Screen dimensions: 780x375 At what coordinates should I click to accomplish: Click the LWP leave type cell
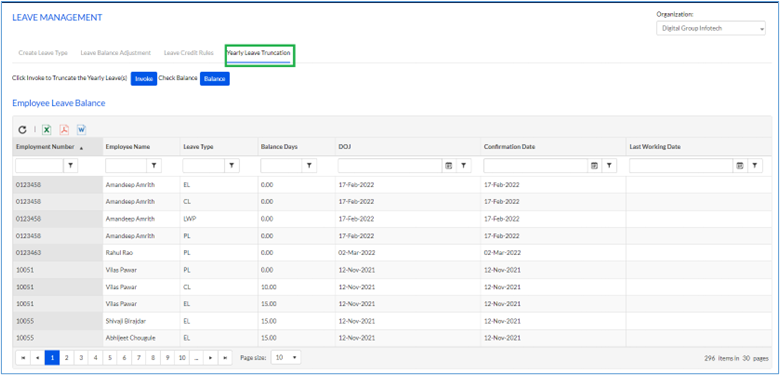[x=219, y=219]
